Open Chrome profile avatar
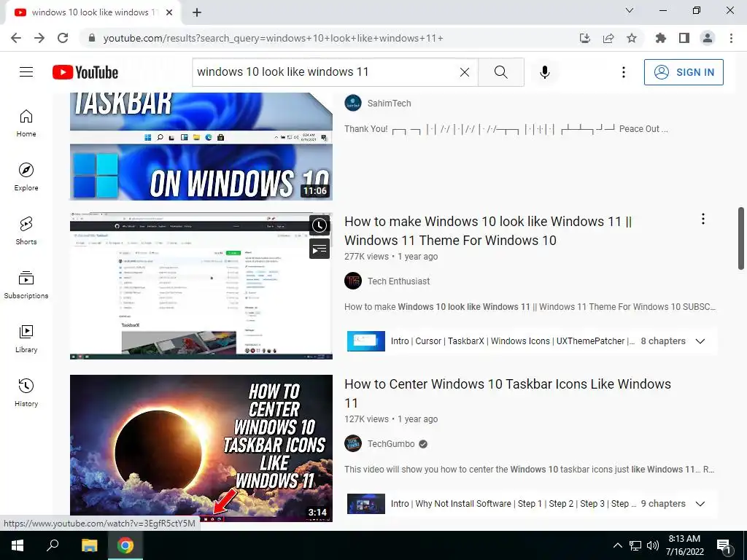This screenshot has height=560, width=747. pyautogui.click(x=708, y=38)
